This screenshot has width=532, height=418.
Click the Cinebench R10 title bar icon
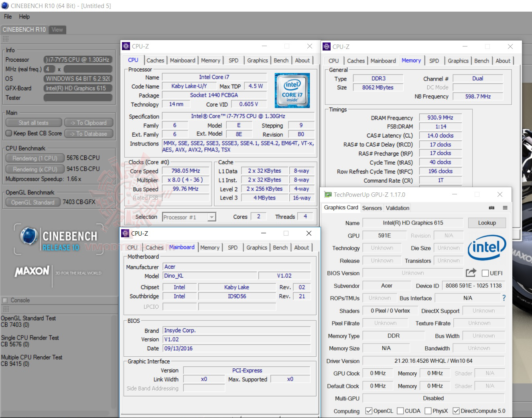5,6
